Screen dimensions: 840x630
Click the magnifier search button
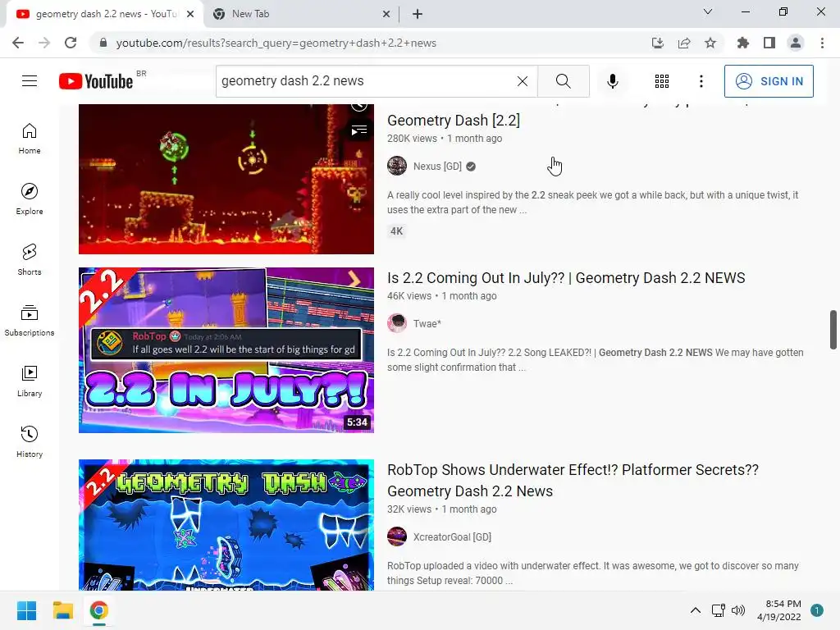(x=563, y=81)
